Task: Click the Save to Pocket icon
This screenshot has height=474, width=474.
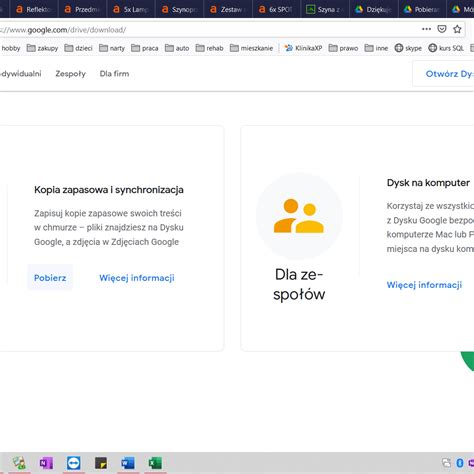Action: pyautogui.click(x=442, y=29)
